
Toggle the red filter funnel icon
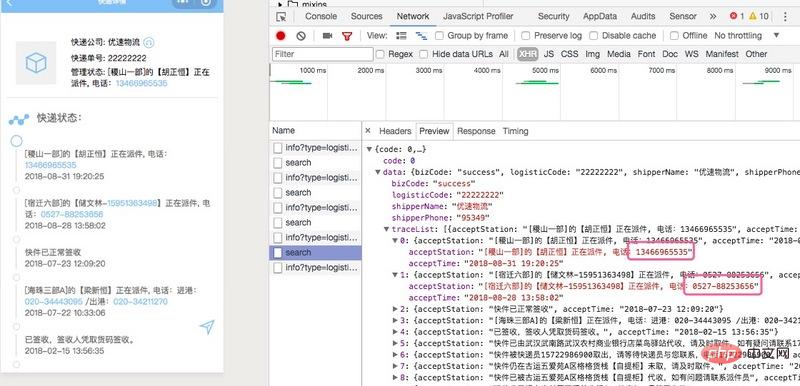coord(347,36)
